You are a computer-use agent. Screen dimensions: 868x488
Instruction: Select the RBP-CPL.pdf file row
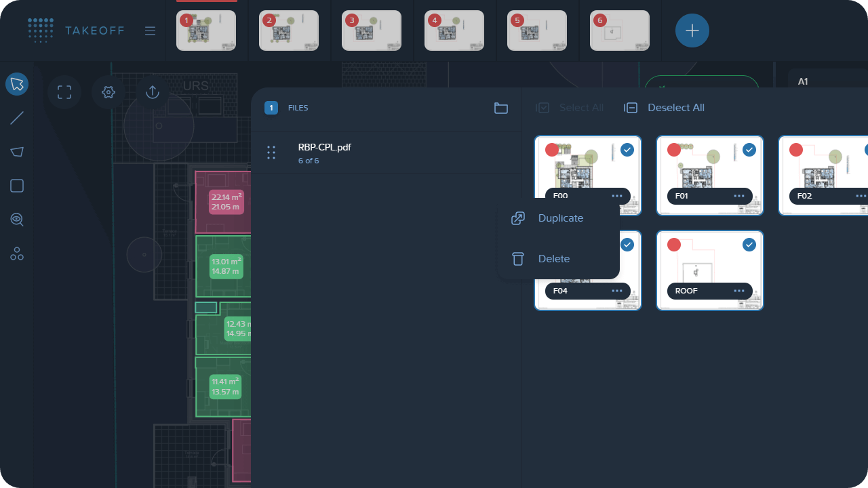387,152
